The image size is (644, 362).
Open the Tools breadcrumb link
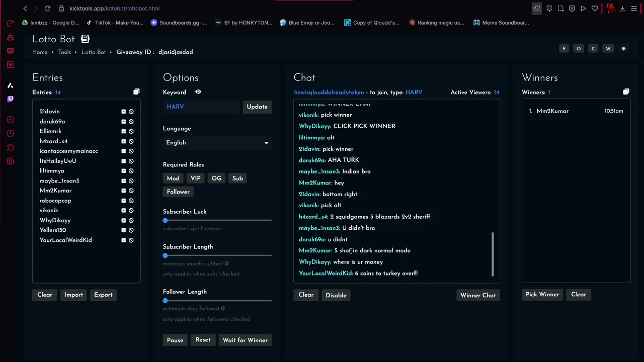pyautogui.click(x=64, y=52)
